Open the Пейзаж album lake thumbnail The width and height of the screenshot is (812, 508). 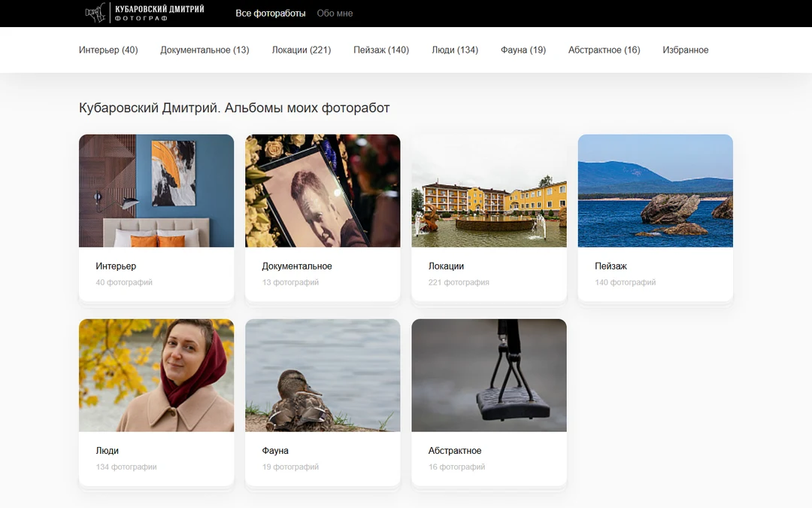655,190
